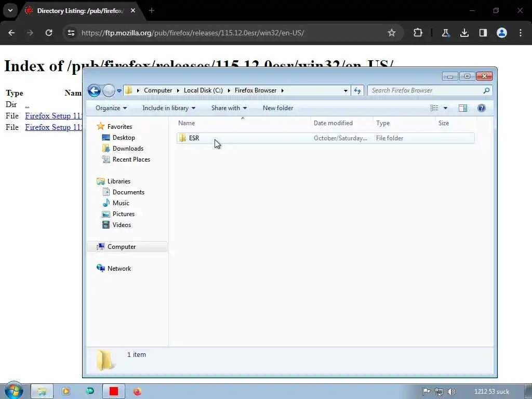View site information icon in address bar
This screenshot has height=399, width=532.
click(x=71, y=33)
